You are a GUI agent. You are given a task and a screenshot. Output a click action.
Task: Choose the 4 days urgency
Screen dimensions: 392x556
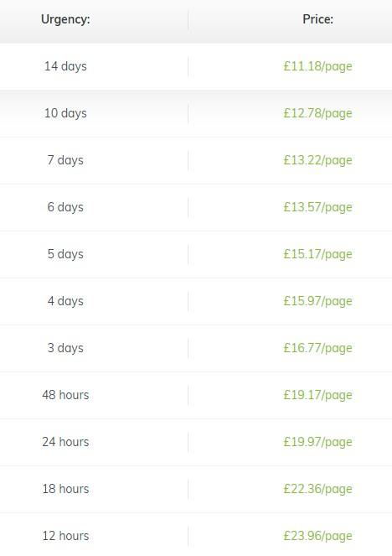[x=196, y=301]
